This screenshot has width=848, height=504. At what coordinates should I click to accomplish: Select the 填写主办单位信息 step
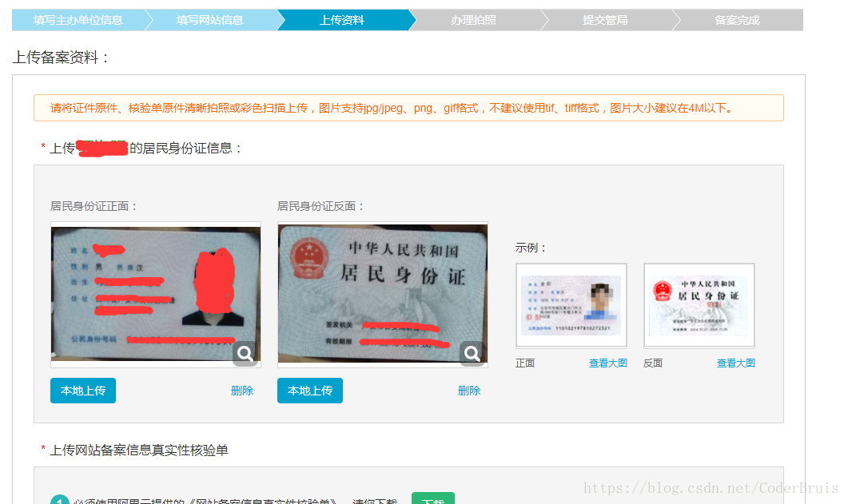point(78,20)
